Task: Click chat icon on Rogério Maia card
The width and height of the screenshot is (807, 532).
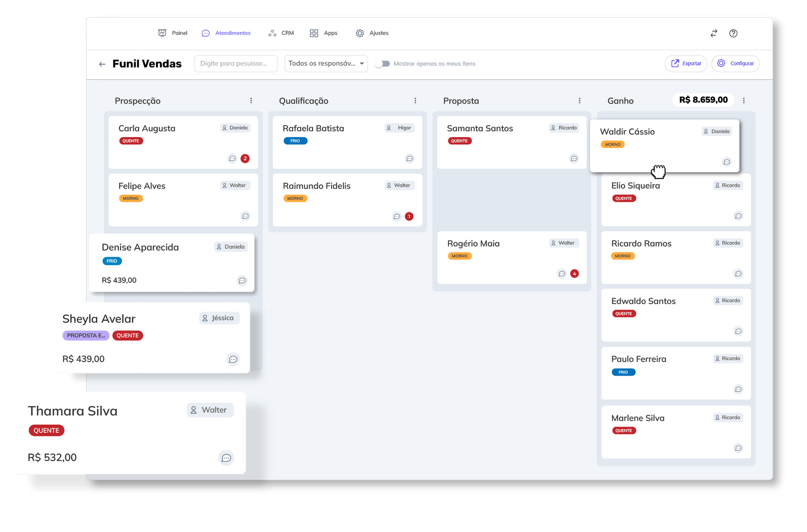Action: (x=562, y=274)
